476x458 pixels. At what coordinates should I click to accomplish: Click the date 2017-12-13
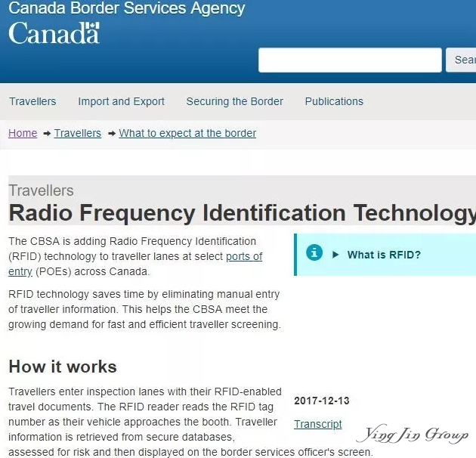pyautogui.click(x=321, y=401)
